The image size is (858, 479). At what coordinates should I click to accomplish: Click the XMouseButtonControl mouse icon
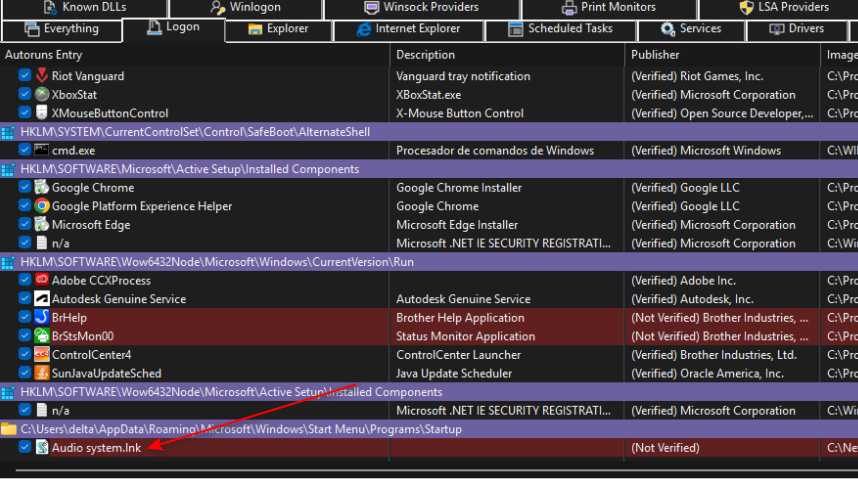42,113
